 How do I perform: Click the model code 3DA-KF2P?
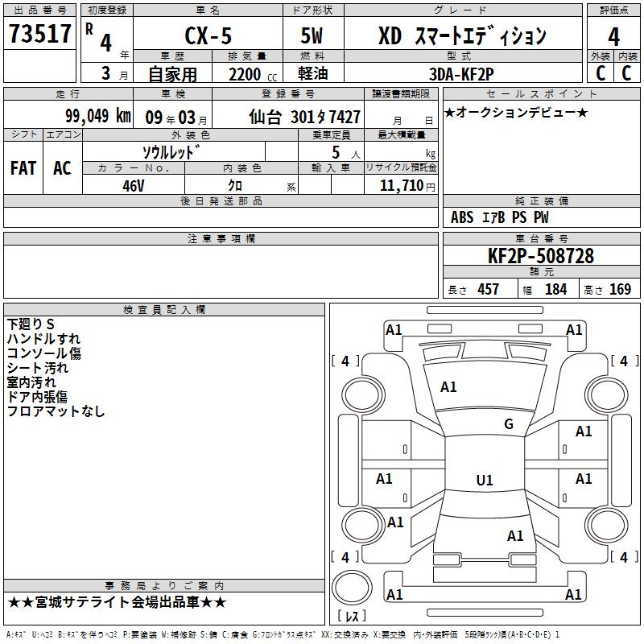coord(463,74)
